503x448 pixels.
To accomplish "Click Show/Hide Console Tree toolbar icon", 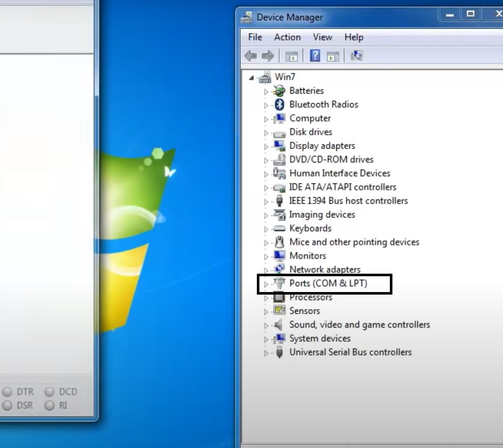I will coord(292,56).
